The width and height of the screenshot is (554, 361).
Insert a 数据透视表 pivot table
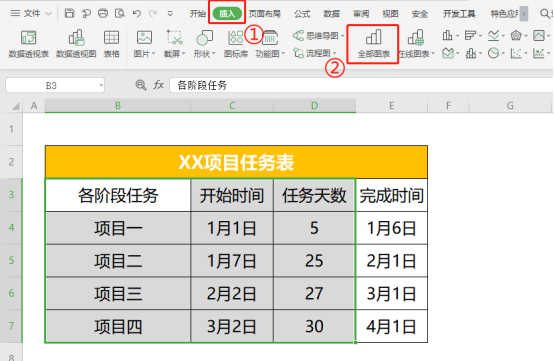[29, 44]
